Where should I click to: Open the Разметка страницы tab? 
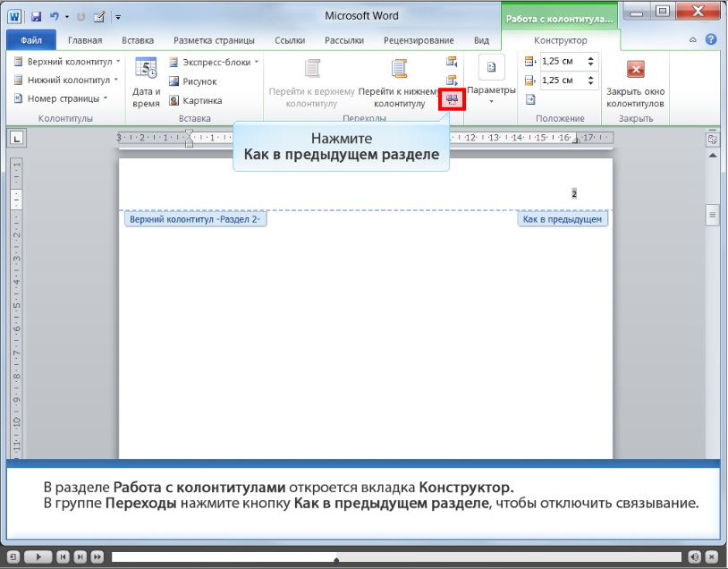point(214,40)
